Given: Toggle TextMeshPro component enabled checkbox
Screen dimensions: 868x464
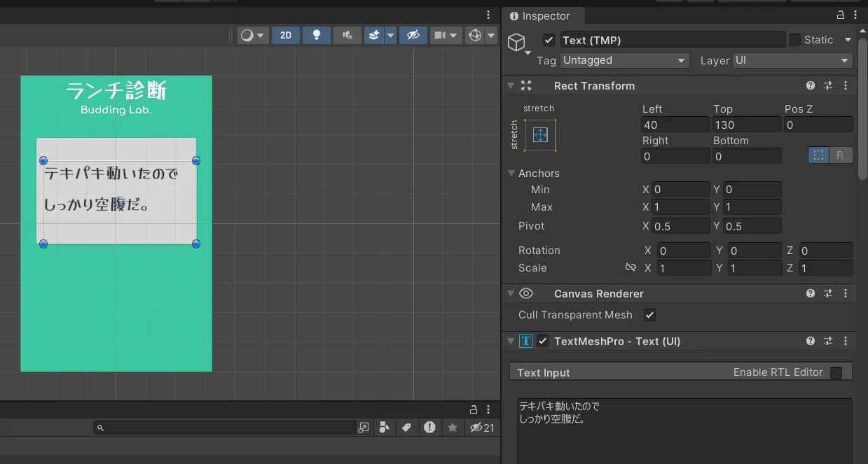Looking at the screenshot, I should point(543,341).
